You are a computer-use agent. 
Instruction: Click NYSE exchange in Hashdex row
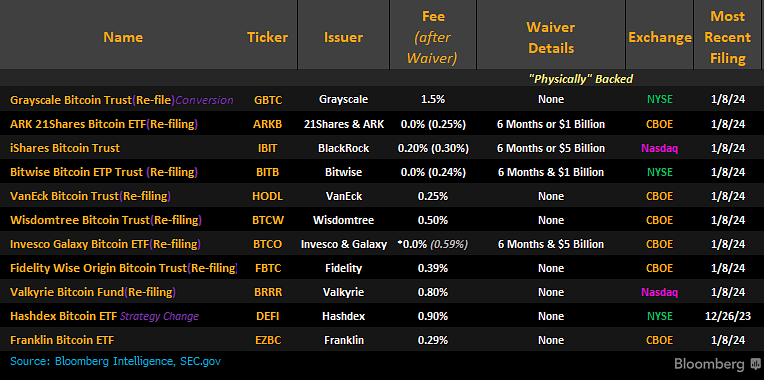point(660,316)
